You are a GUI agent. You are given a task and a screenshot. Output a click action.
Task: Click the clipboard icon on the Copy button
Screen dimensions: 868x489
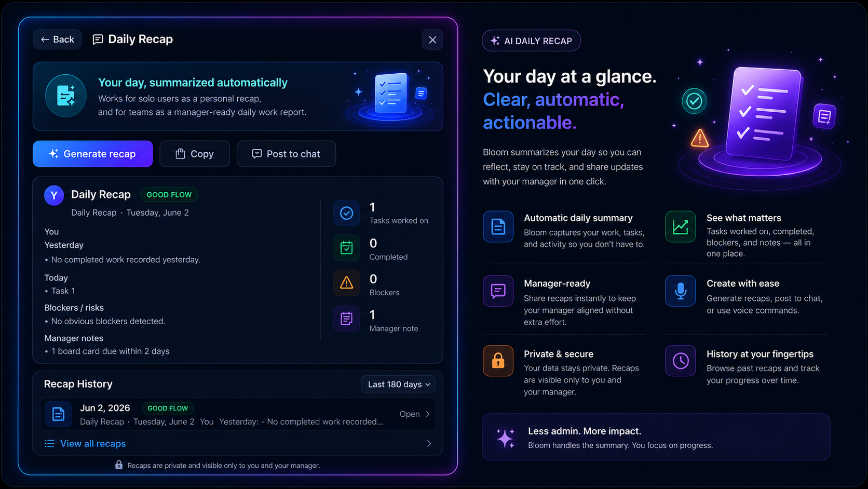[x=180, y=154]
